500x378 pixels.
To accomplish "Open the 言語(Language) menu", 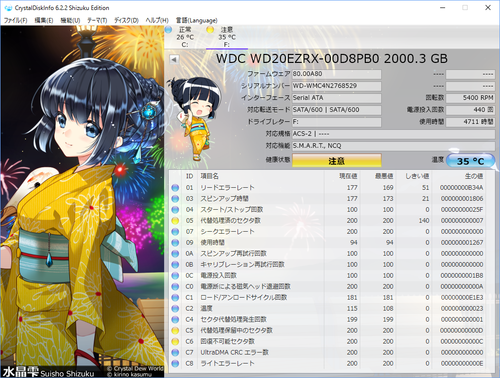I will pos(197,20).
